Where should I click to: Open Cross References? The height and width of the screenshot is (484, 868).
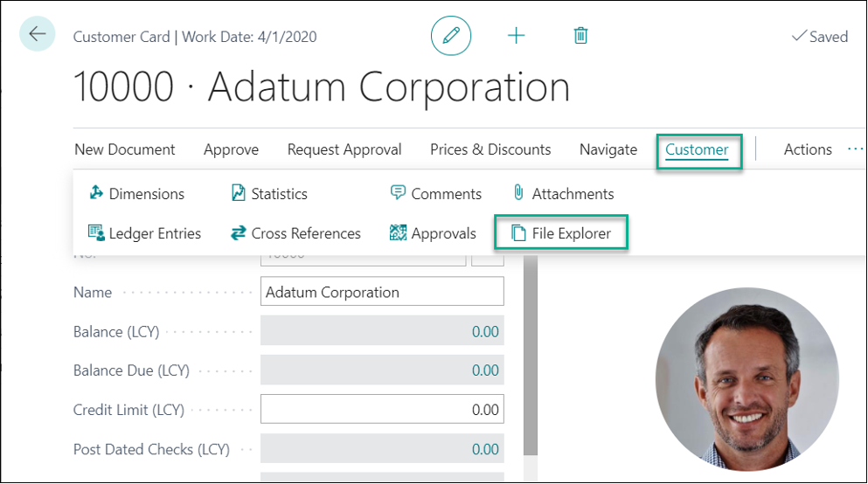[295, 233]
